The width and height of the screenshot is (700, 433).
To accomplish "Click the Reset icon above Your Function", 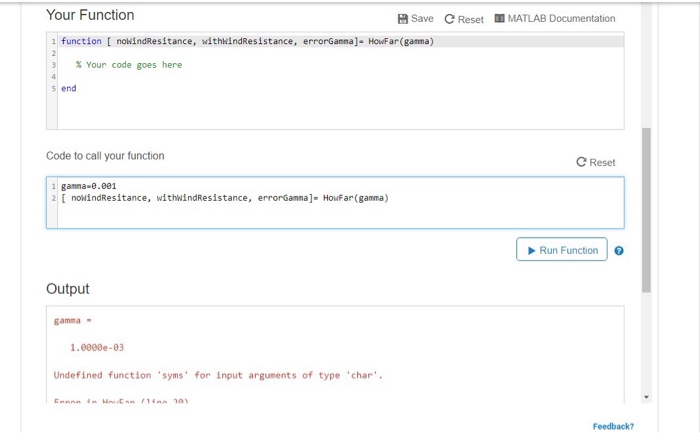I will [x=449, y=19].
